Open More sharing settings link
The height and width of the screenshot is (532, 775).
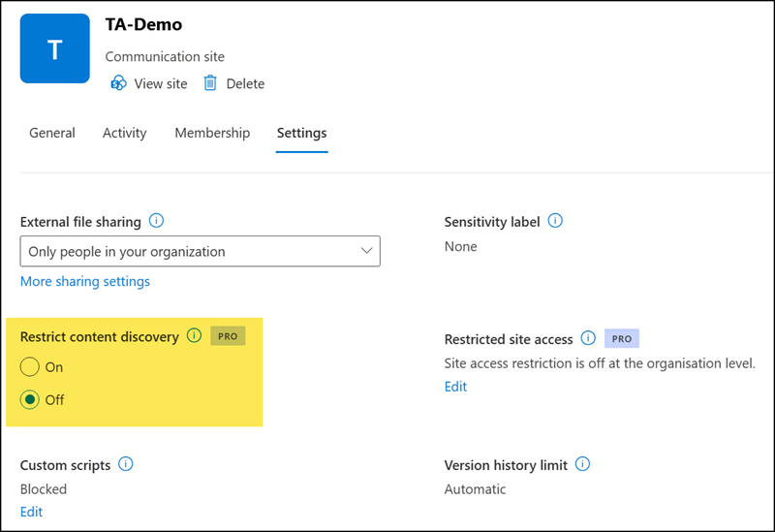pos(85,281)
